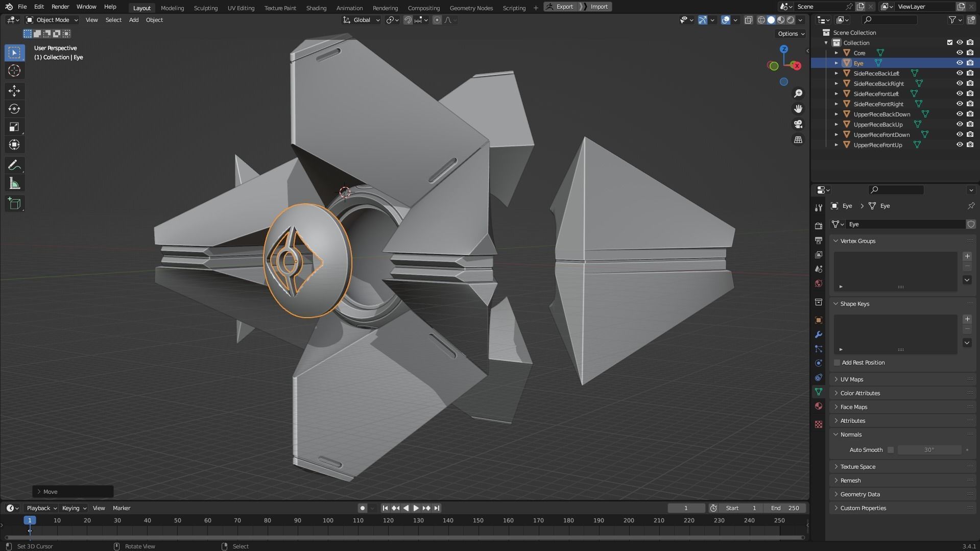This screenshot has width=980, height=551.
Task: Select the Cursor tool in toolbar
Action: pyautogui.click(x=14, y=70)
